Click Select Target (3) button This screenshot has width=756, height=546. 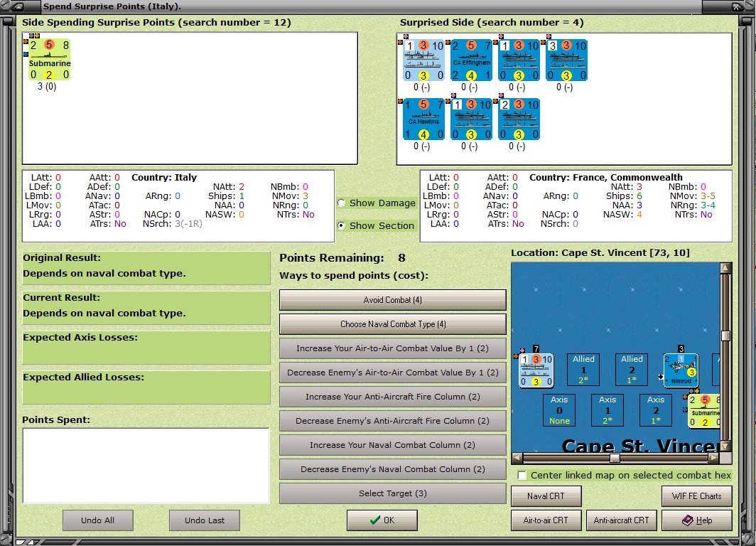[392, 493]
